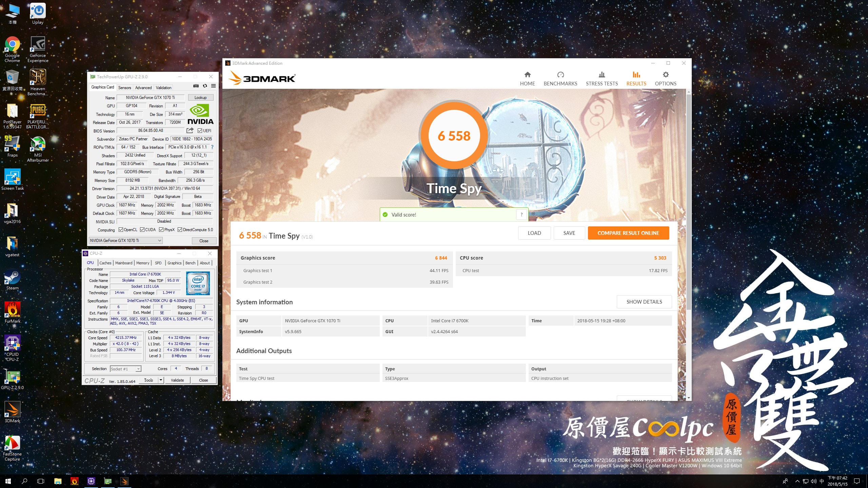Click the GPU-Z Name field value

150,98
